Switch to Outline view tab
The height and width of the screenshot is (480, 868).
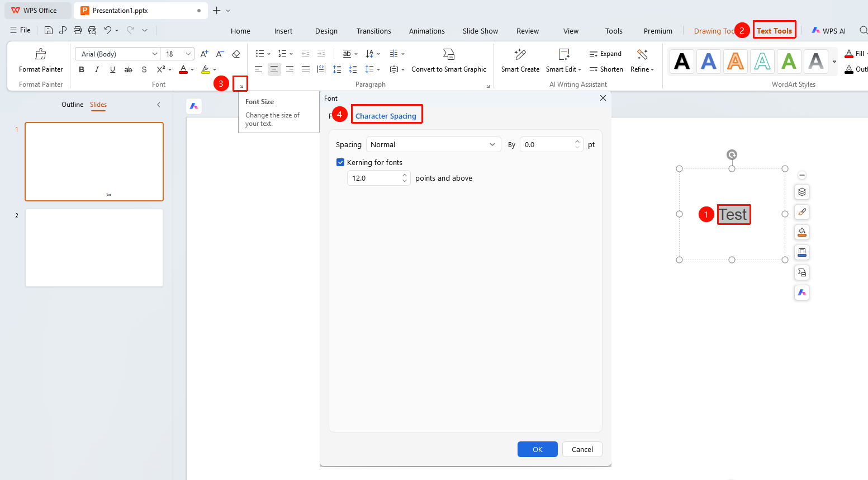coord(72,105)
